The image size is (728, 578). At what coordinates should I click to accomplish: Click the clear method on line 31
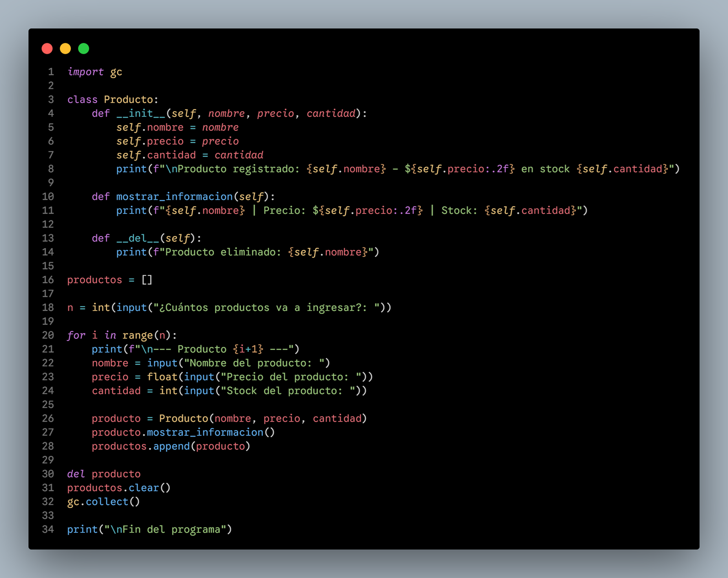[143, 488]
